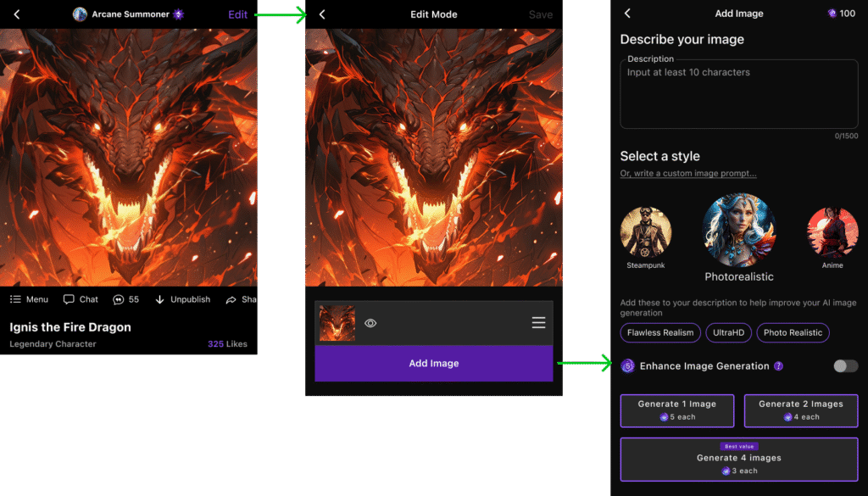Screen dimensions: 868x496
Task: Toggle the eye visibility on dragon image
Action: 370,323
